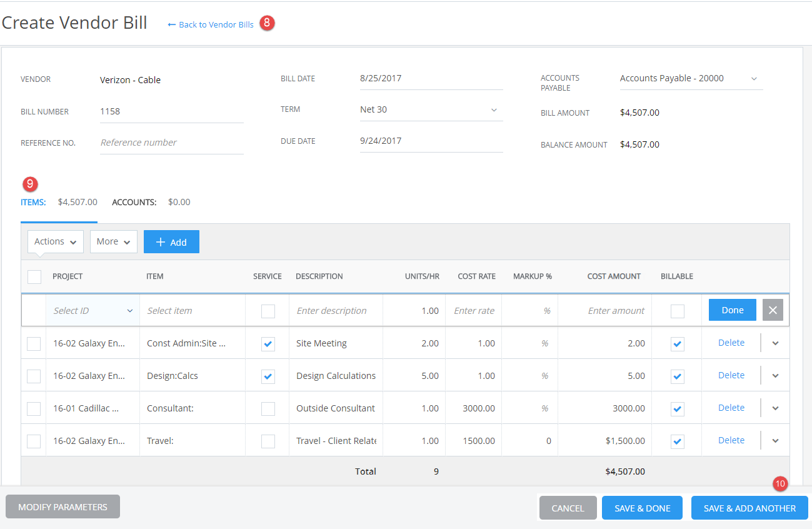
Task: Delete the Travel row
Action: point(731,440)
